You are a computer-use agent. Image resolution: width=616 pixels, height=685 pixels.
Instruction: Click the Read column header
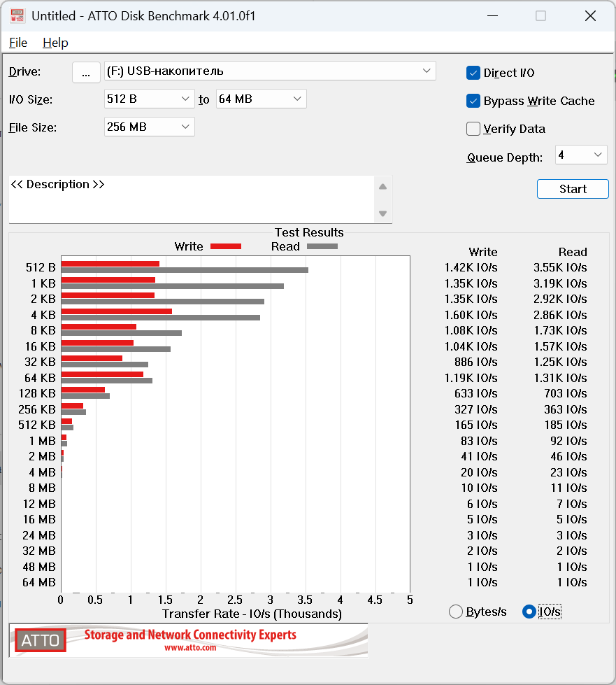coord(573,252)
